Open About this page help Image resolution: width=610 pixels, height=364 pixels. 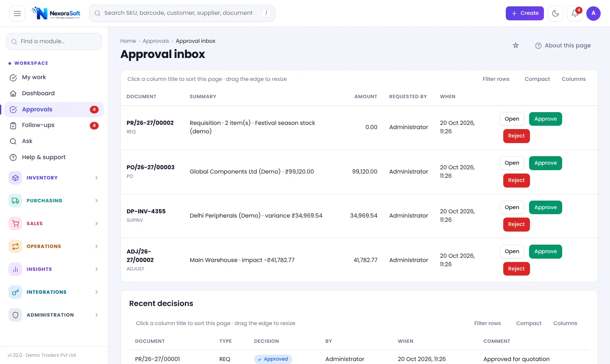tap(563, 46)
